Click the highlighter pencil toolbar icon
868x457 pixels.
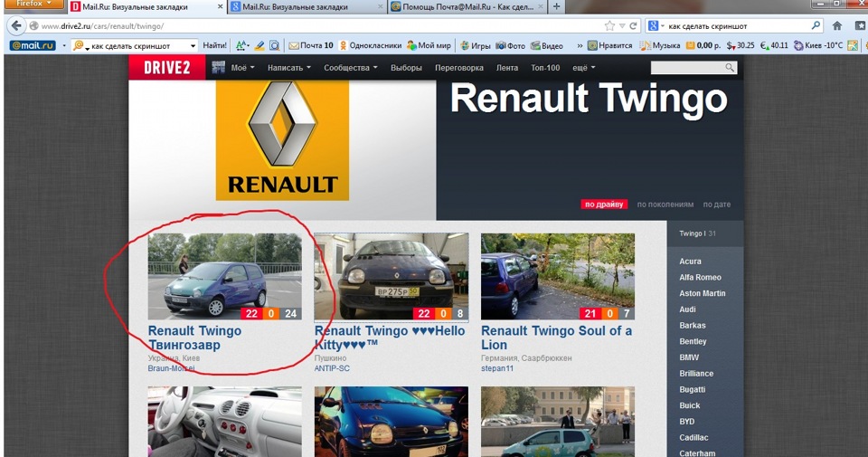pos(259,45)
